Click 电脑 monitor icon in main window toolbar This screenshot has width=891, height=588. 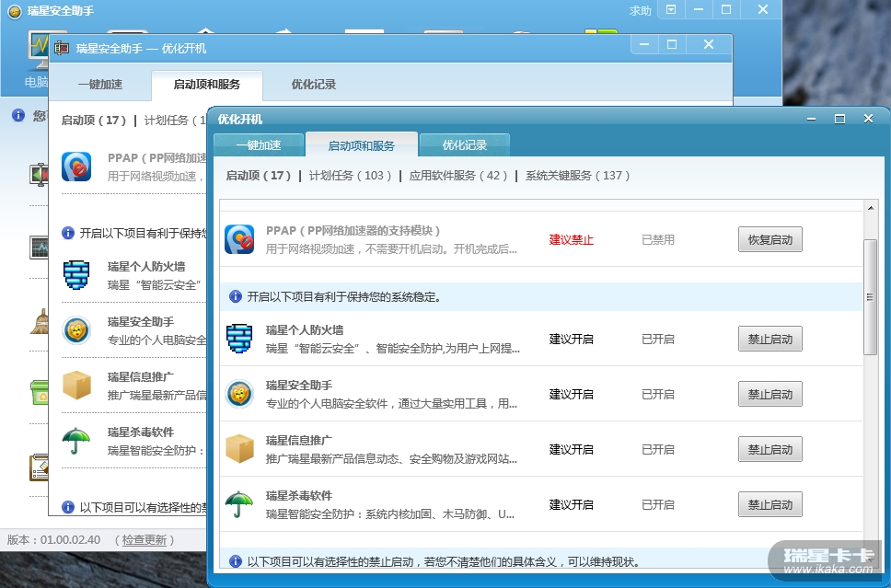(x=39, y=52)
